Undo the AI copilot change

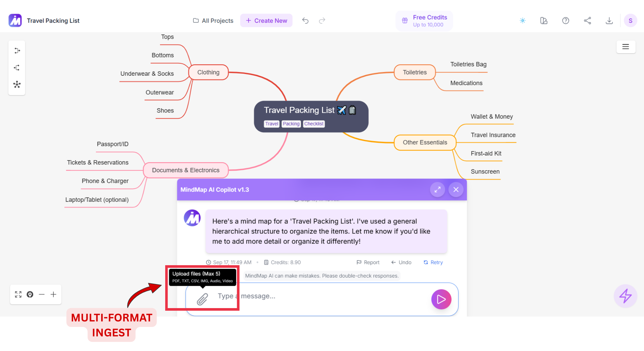click(401, 262)
